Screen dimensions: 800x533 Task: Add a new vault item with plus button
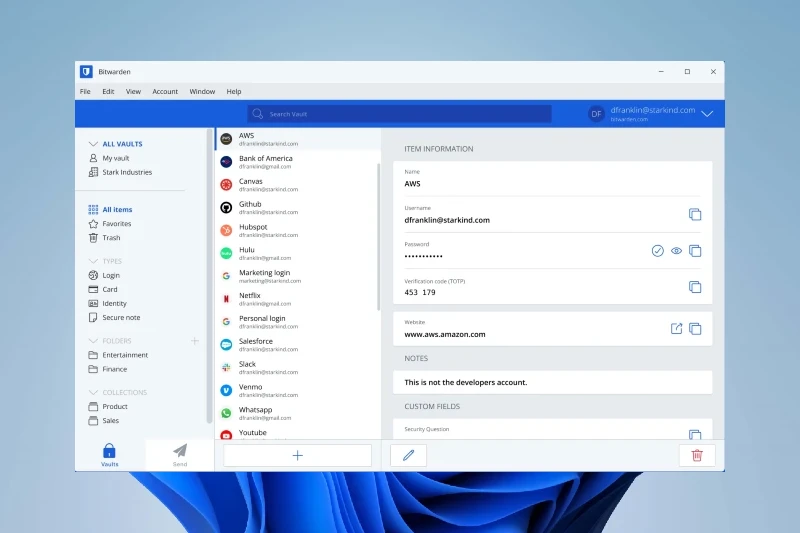tap(297, 455)
